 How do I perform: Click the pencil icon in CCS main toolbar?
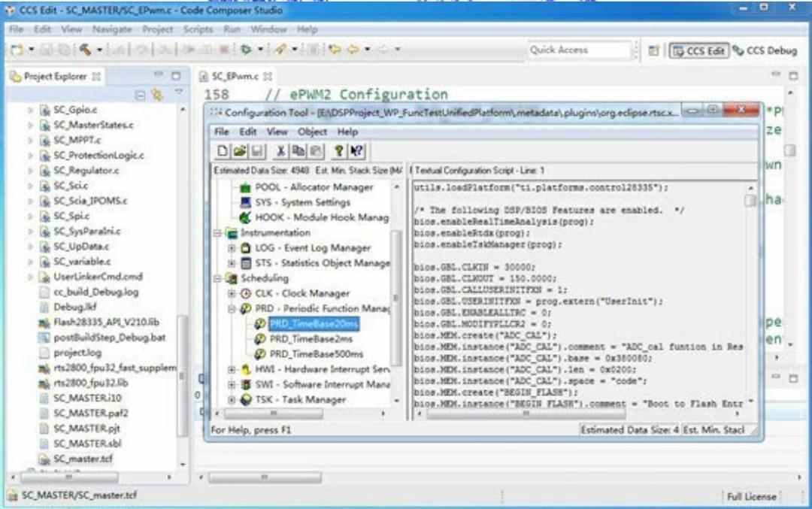point(280,49)
